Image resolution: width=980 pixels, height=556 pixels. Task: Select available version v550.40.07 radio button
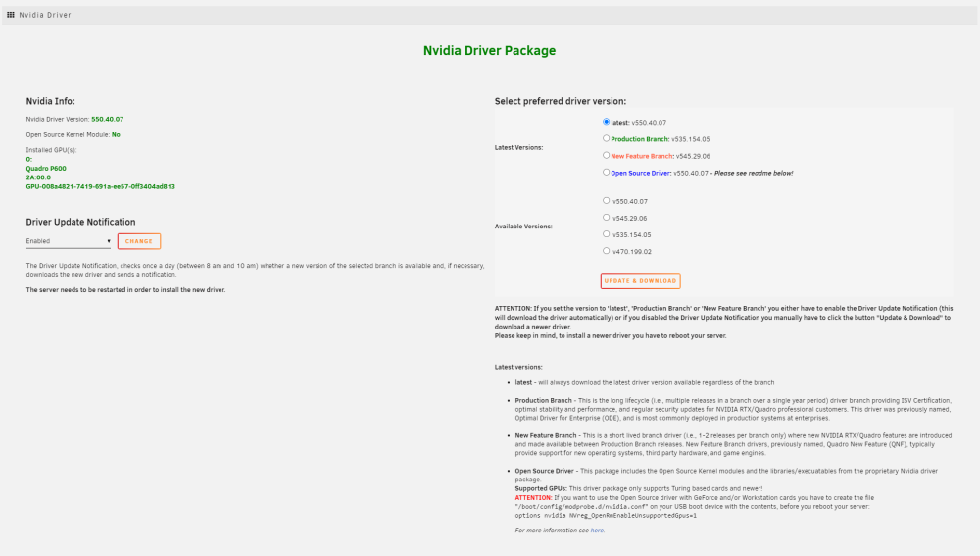tap(606, 201)
